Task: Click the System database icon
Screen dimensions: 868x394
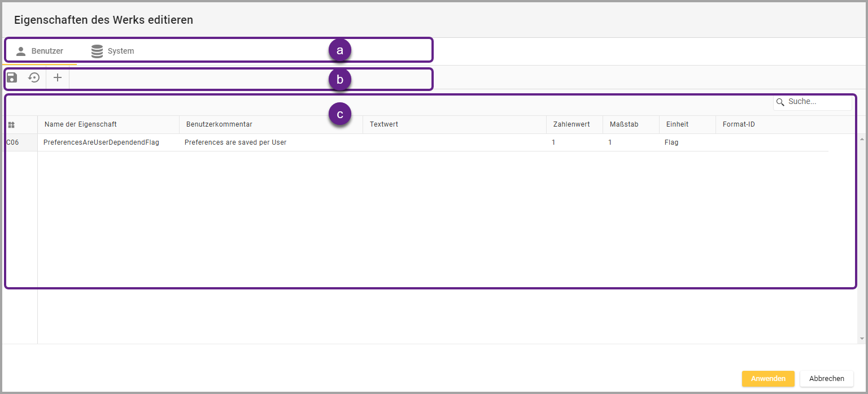Action: pos(97,51)
